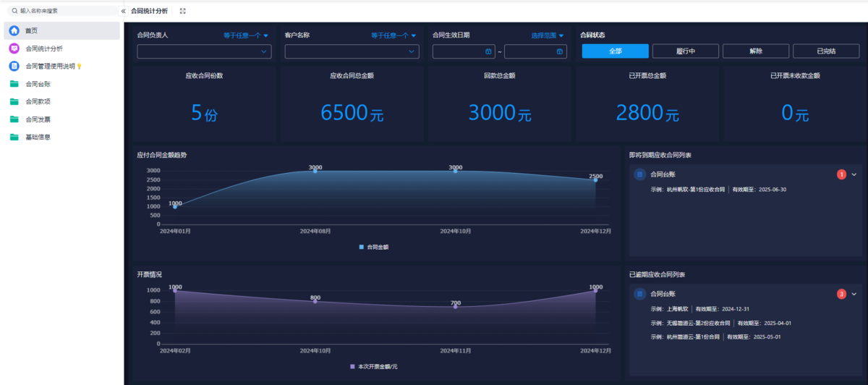
Task: Click the 5份 应收合同份数 value
Action: 204,113
